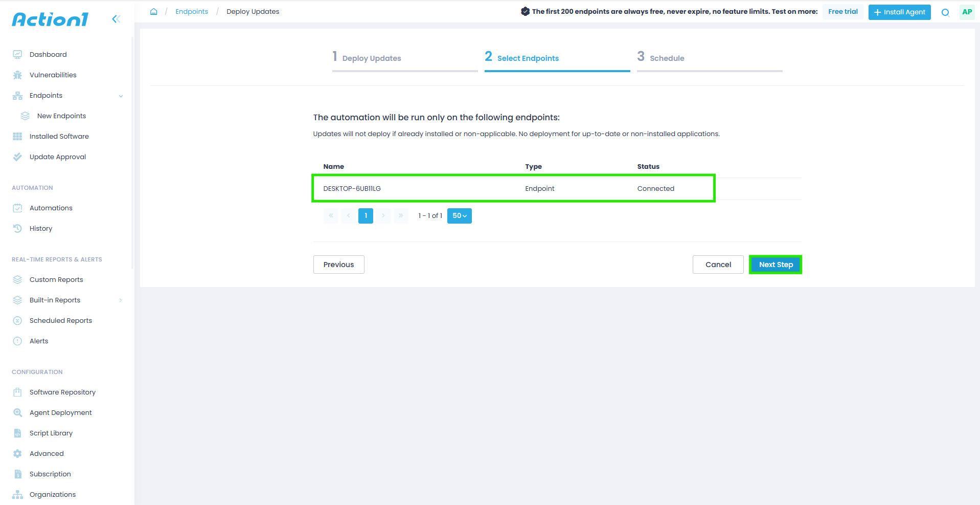
Task: Open the 50 rows per page dropdown
Action: [459, 216]
